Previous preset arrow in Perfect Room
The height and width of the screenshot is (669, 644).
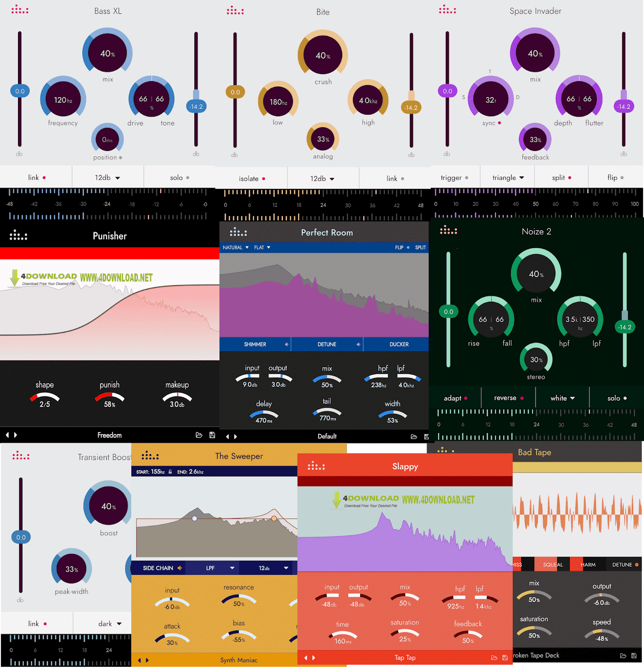coord(227,437)
